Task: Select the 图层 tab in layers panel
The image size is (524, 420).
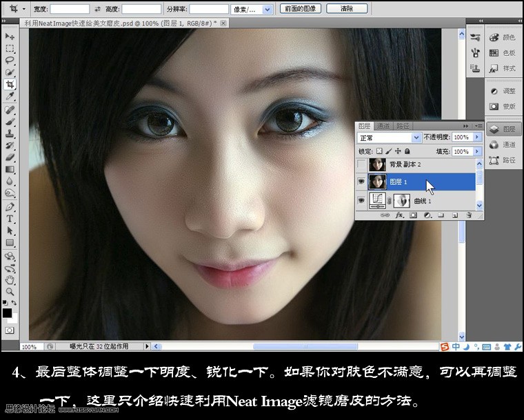Action: pyautogui.click(x=364, y=126)
